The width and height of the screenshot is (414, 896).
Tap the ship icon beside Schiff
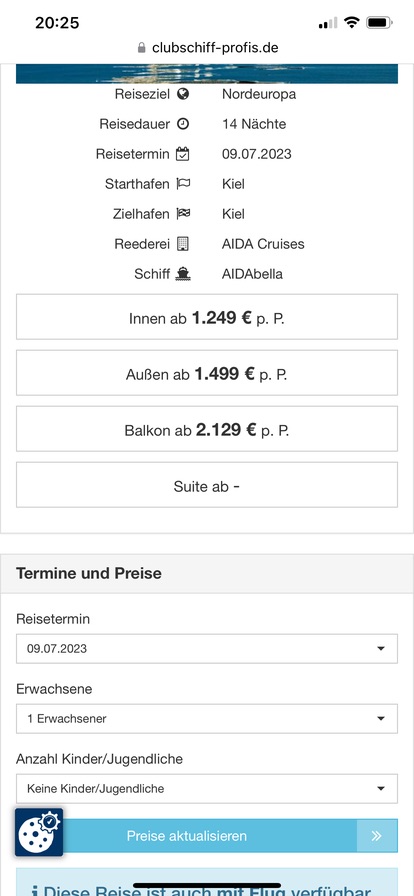coord(184,274)
